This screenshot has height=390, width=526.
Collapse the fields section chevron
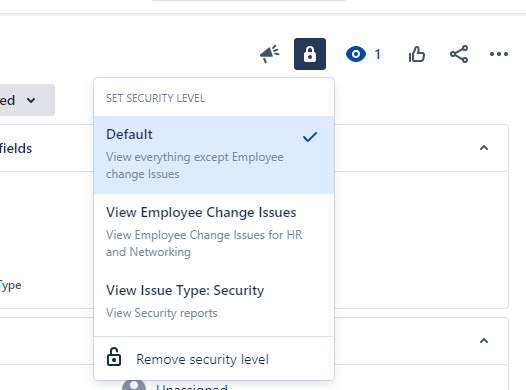coord(484,148)
